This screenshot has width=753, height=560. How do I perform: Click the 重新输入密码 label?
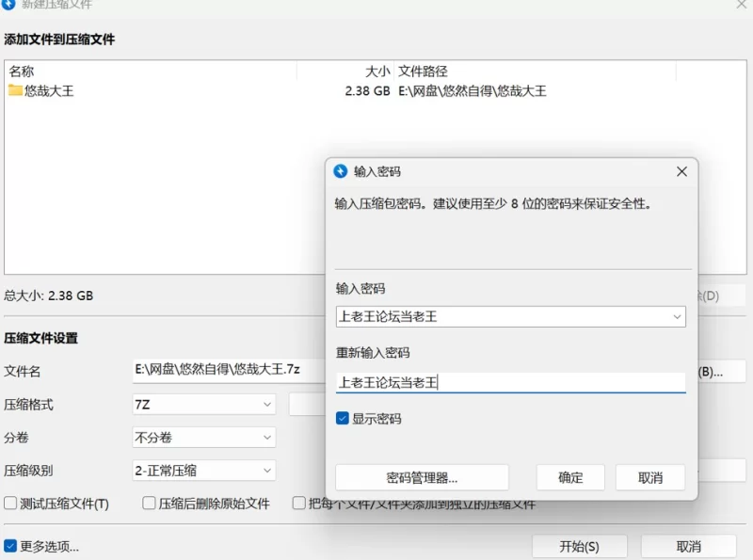coord(373,353)
